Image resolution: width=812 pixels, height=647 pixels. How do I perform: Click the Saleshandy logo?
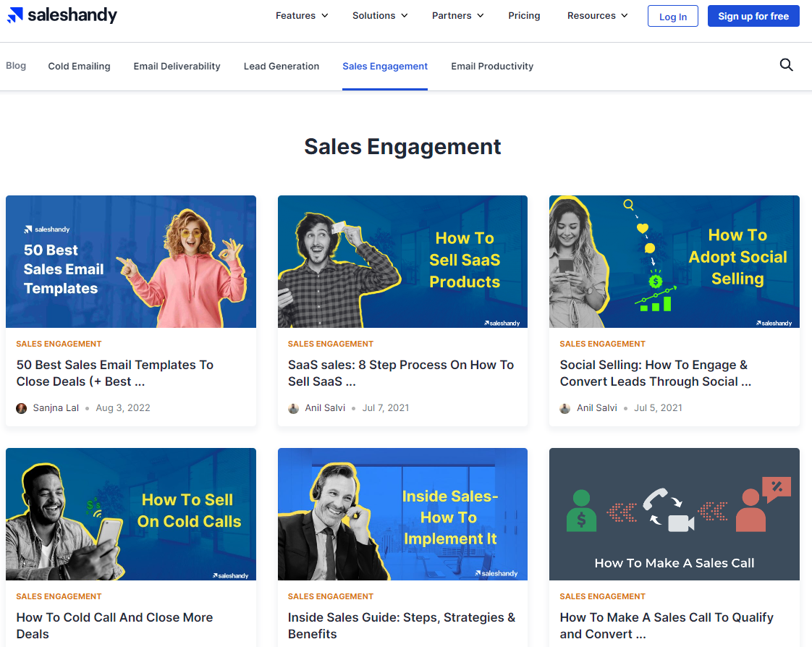pyautogui.click(x=62, y=15)
